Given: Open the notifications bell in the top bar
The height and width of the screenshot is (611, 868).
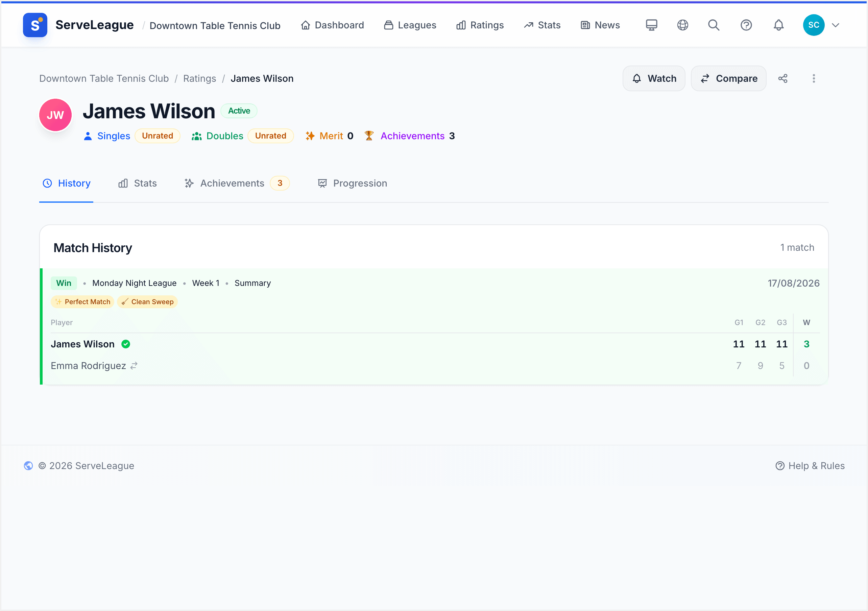Looking at the screenshot, I should click(778, 25).
